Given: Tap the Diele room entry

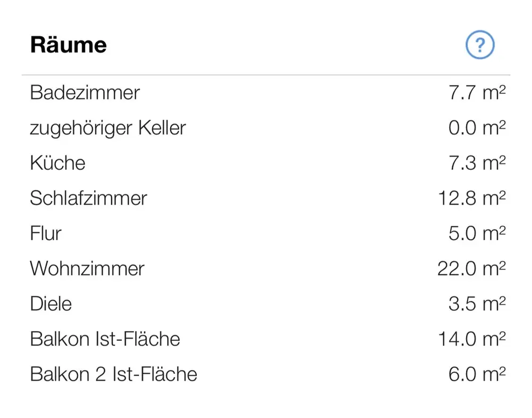Looking at the screenshot, I should pos(266,304).
